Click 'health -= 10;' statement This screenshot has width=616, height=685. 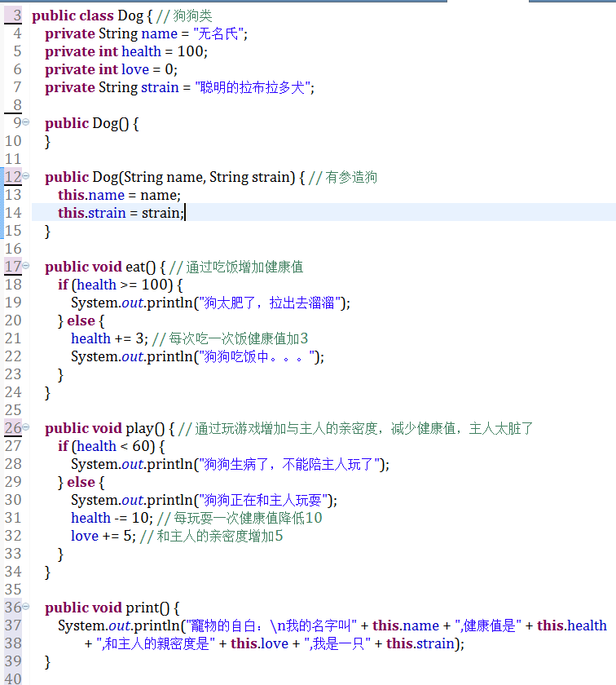[x=112, y=518]
